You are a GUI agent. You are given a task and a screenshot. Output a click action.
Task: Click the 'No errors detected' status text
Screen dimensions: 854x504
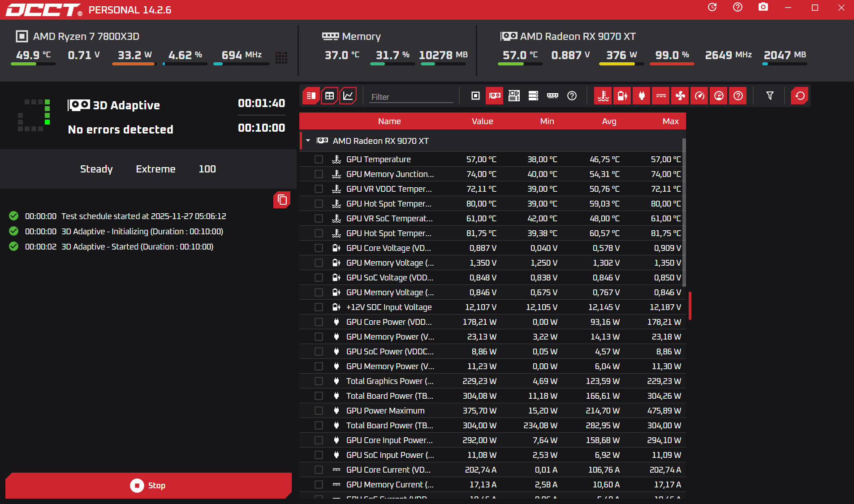coord(121,129)
